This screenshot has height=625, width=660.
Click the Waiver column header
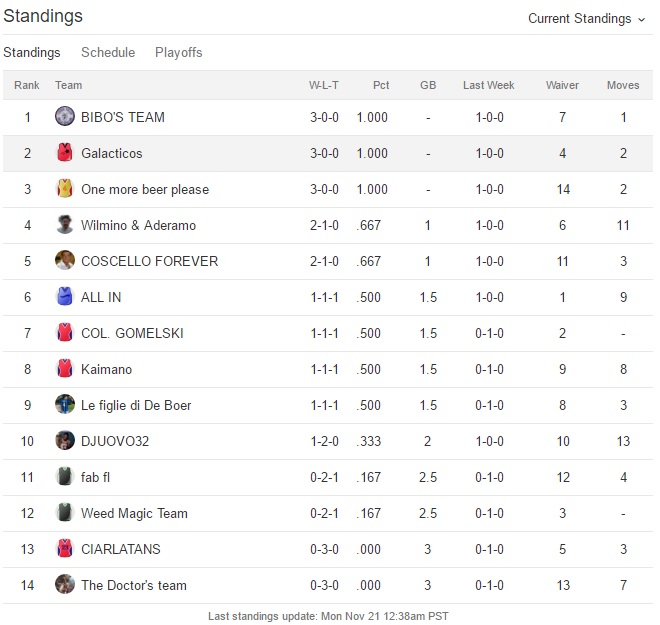tap(562, 85)
